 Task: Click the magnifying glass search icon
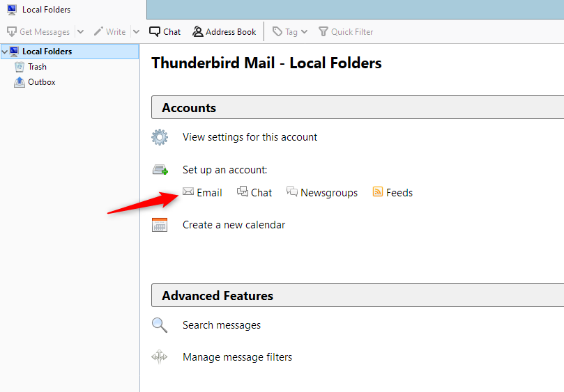(160, 325)
